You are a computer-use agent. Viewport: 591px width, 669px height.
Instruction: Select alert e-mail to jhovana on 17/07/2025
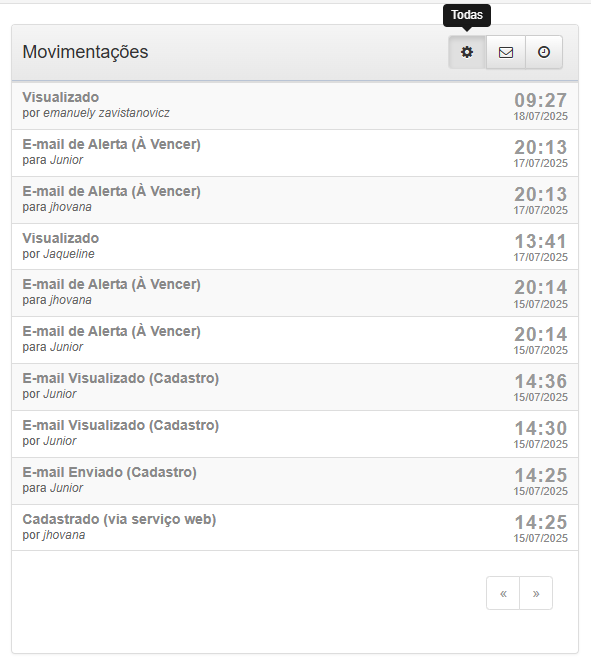(x=295, y=200)
